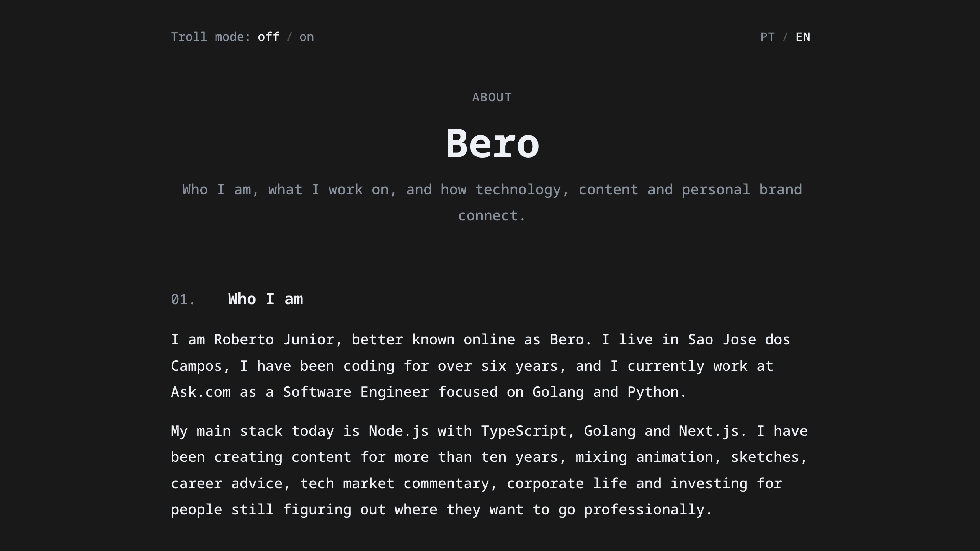Image resolution: width=980 pixels, height=551 pixels.
Task: Select the Troll mode off option
Action: [268, 37]
